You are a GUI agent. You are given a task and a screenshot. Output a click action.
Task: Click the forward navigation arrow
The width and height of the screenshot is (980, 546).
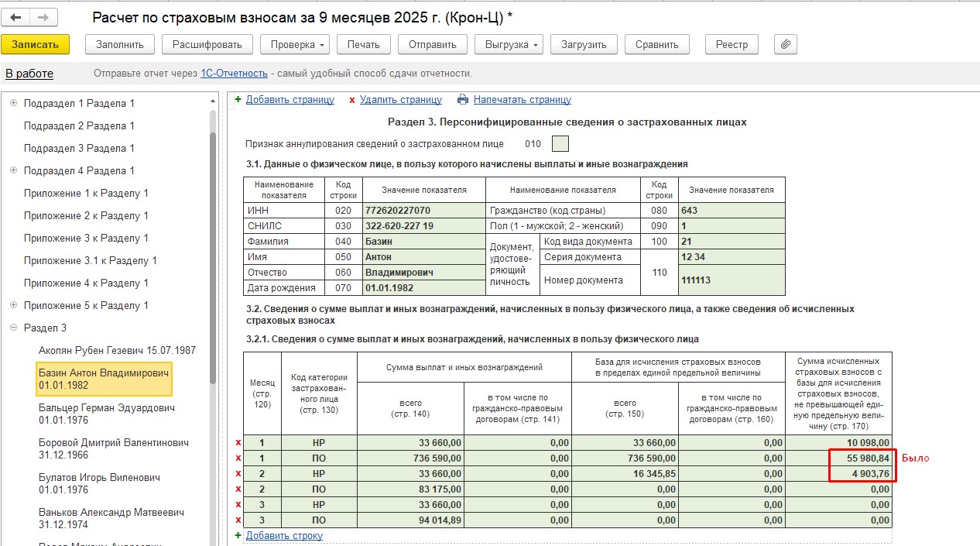click(x=43, y=17)
